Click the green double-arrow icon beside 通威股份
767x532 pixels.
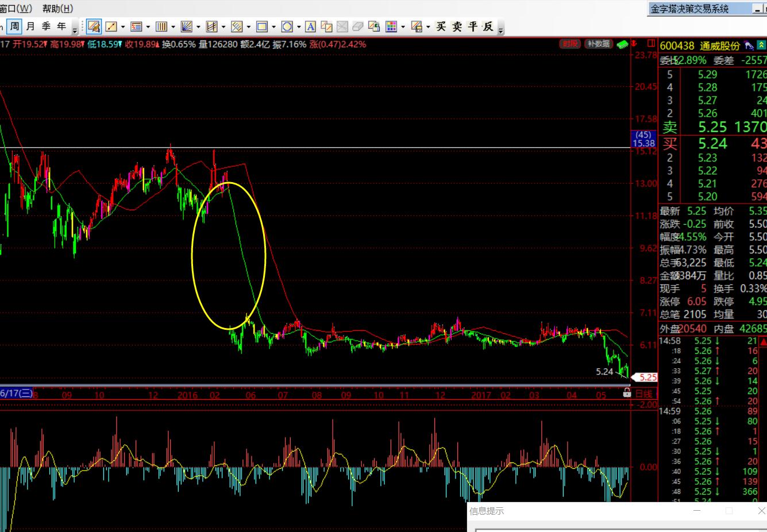[x=761, y=45]
